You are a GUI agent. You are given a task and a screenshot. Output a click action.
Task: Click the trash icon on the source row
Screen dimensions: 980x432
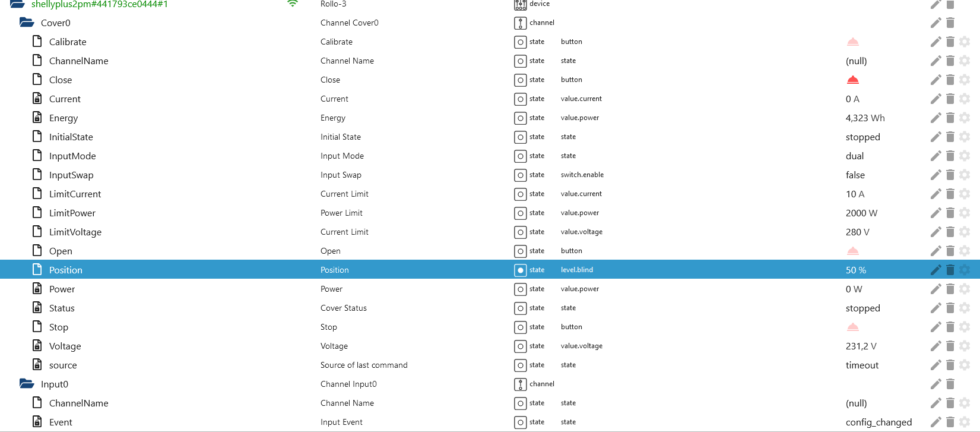[x=950, y=365]
